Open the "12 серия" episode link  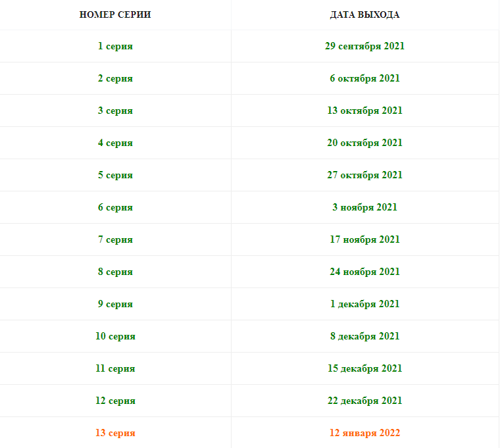click(x=115, y=401)
